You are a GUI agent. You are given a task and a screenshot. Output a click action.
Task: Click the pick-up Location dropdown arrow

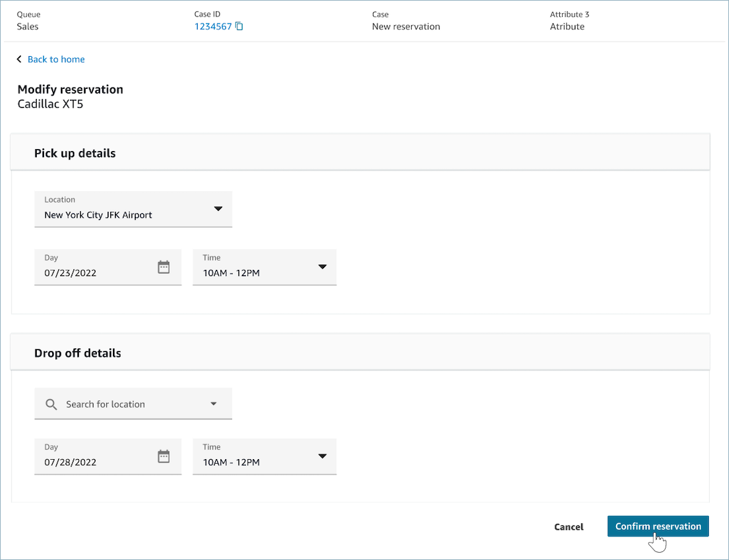(218, 209)
